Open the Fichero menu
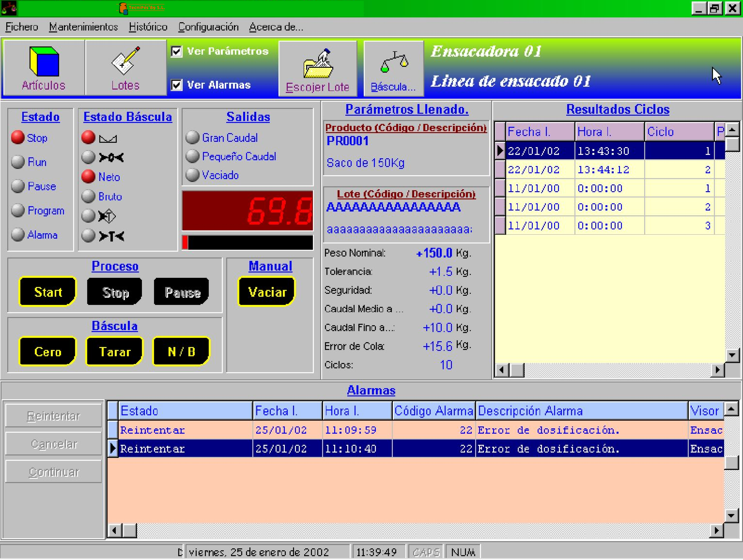 tap(22, 27)
